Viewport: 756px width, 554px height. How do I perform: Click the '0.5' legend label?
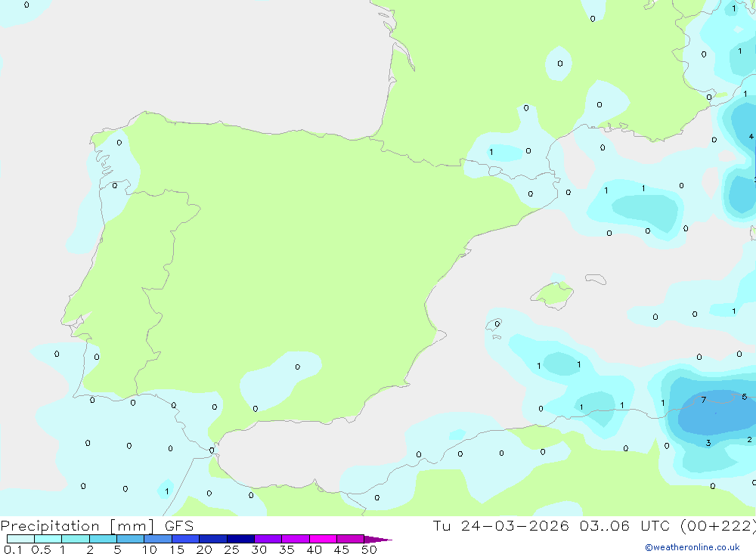pyautogui.click(x=41, y=549)
